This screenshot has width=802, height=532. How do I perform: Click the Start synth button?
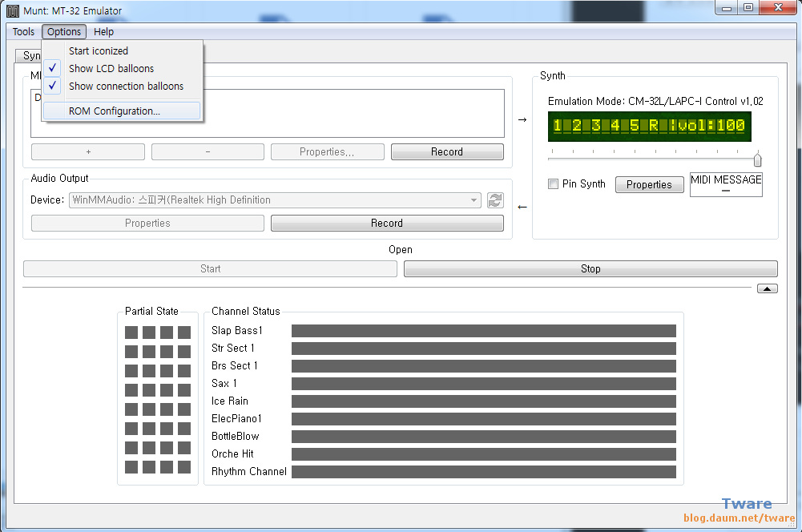pyautogui.click(x=210, y=269)
